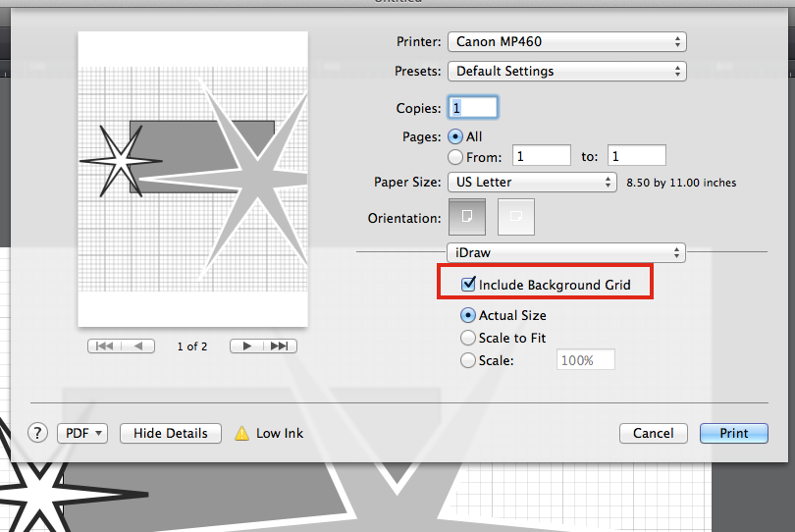
Task: Click the Low Ink text label
Action: tap(280, 433)
